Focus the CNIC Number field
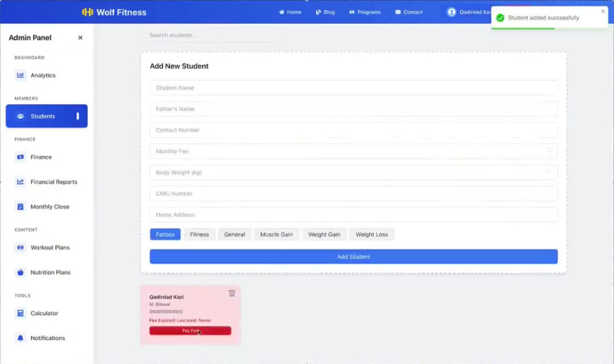The width and height of the screenshot is (614, 364). pyautogui.click(x=354, y=193)
